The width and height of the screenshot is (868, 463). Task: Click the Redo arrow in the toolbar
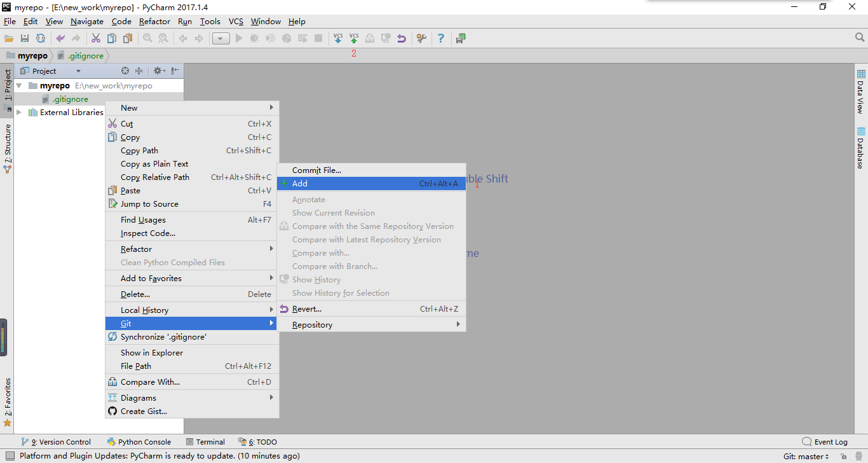[76, 39]
